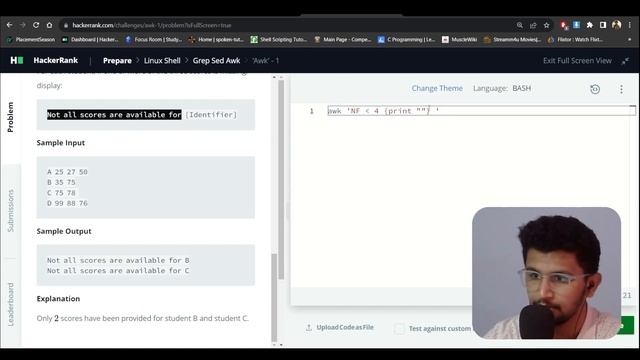
Task: Click the Sample Input heading
Action: [x=61, y=142]
